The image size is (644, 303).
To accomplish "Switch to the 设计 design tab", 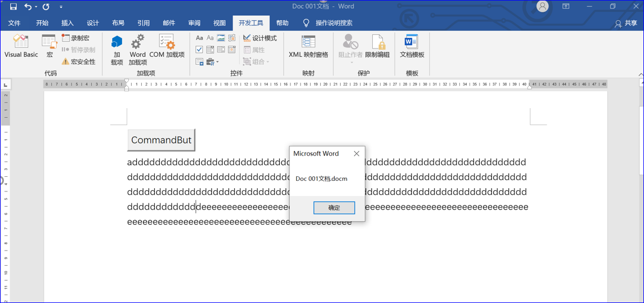I will (93, 23).
